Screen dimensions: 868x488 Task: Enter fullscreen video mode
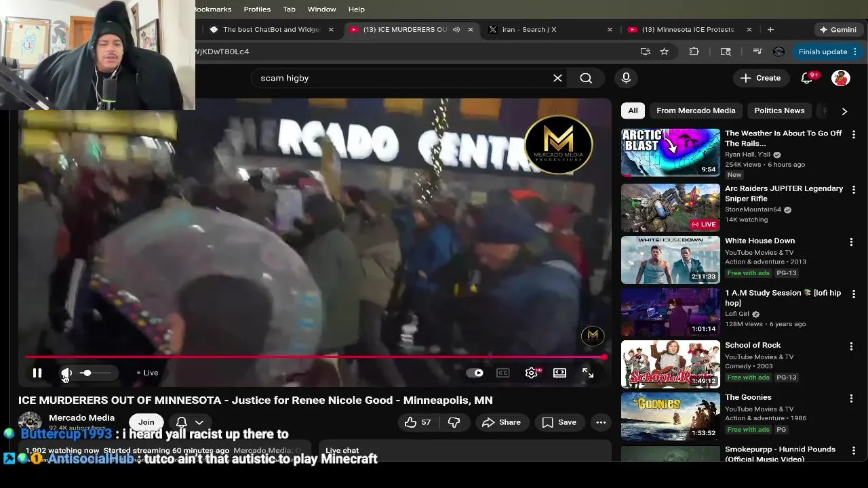click(x=588, y=373)
